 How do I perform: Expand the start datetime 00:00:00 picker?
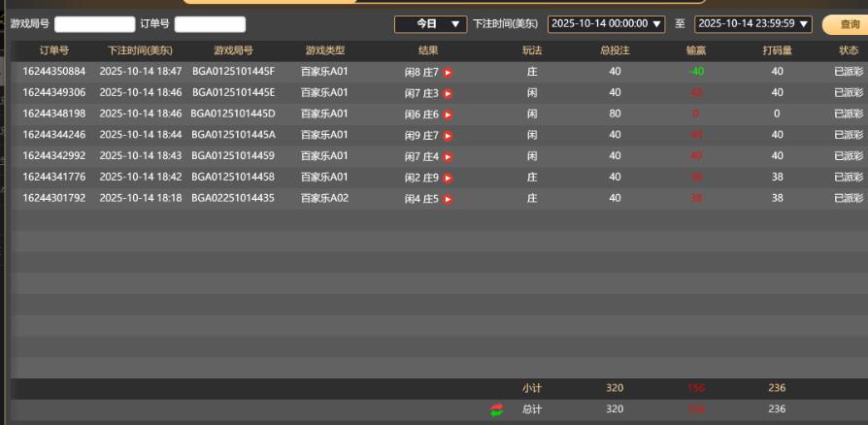pyautogui.click(x=606, y=24)
